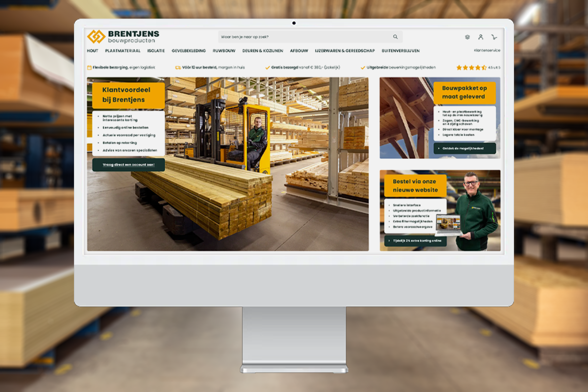Click the calendar icon beside Flexibele bezorging
The height and width of the screenshot is (392, 588).
(89, 68)
